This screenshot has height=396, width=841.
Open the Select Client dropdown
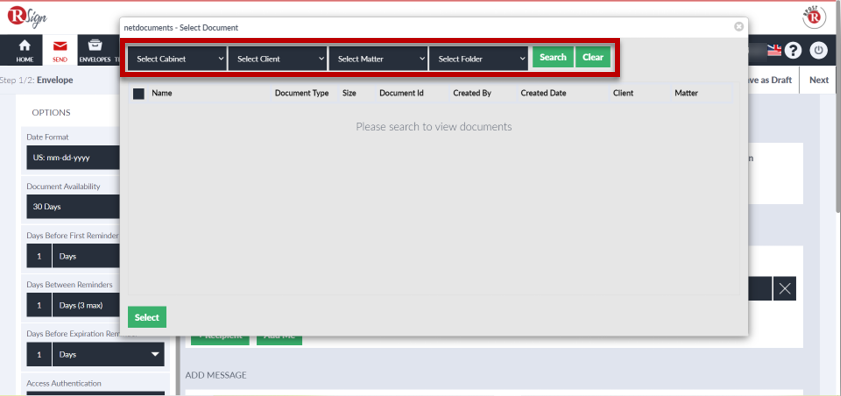point(277,59)
